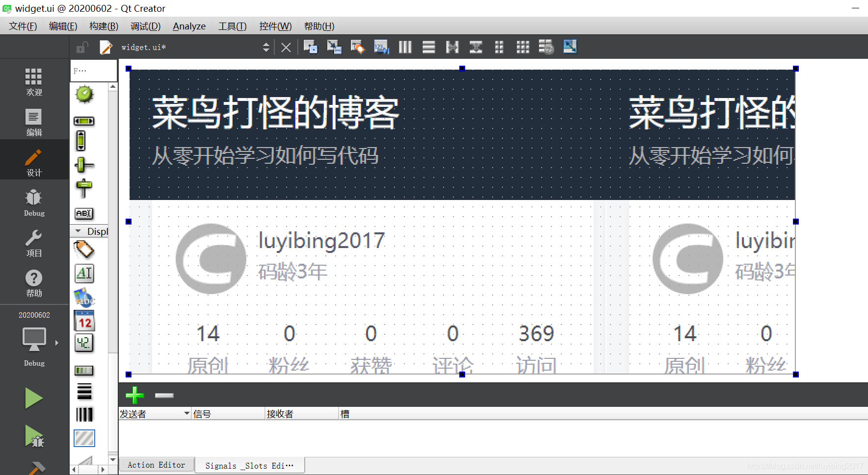Click the 接收者 column header
This screenshot has height=475, width=868.
coord(302,414)
